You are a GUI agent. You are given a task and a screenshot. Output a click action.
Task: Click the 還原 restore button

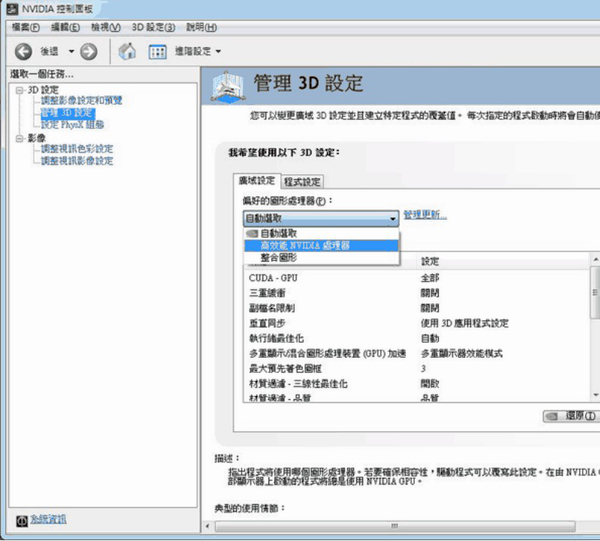pos(571,416)
